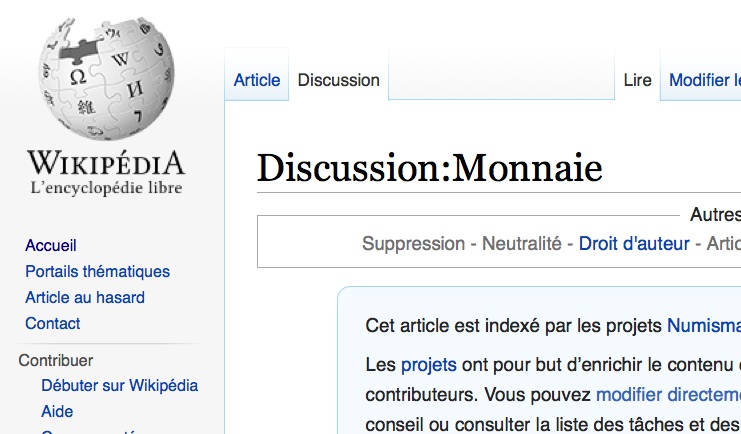741x434 pixels.
Task: Open Article au hasard link
Action: click(x=85, y=297)
